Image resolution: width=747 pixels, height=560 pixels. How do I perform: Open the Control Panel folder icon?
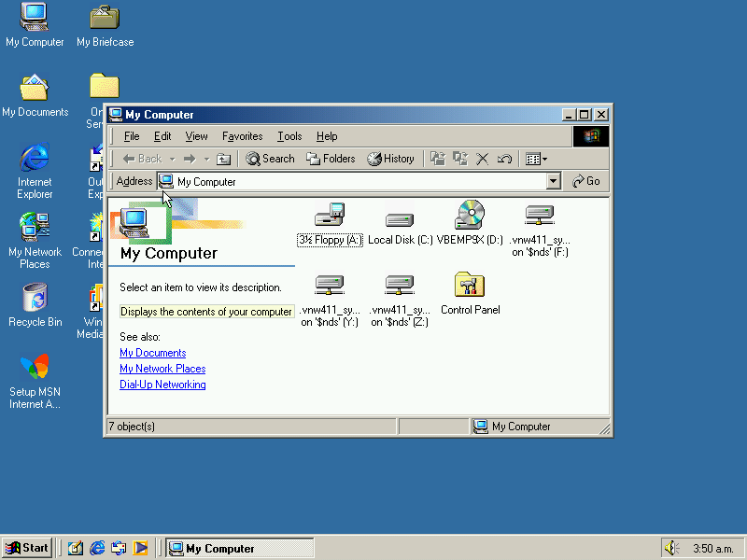click(x=470, y=294)
